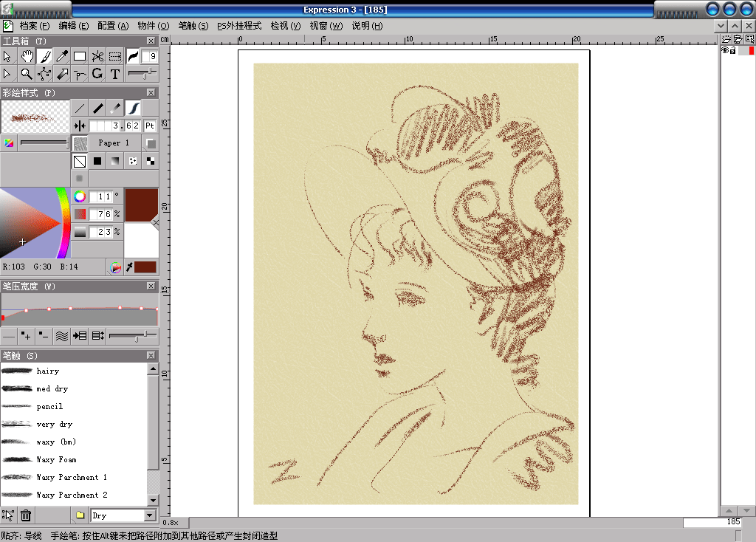Add a node to the pressure width curve
The width and height of the screenshot is (756, 542).
pyautogui.click(x=26, y=336)
